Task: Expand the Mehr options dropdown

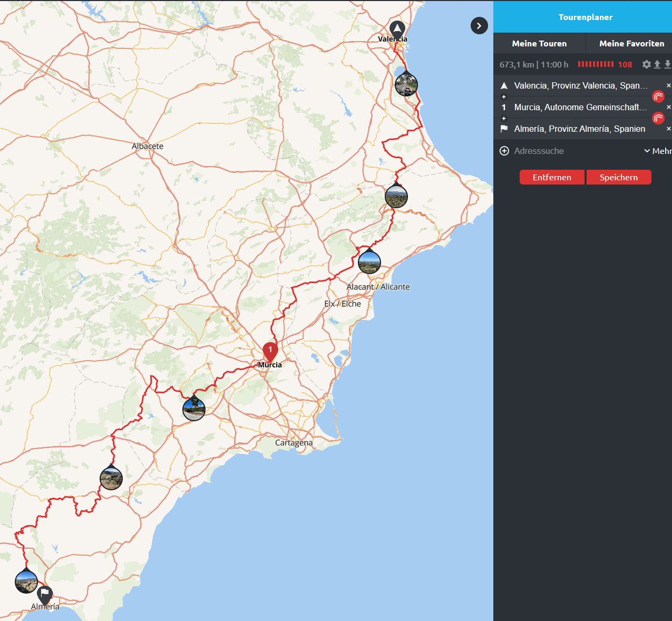Action: click(658, 151)
